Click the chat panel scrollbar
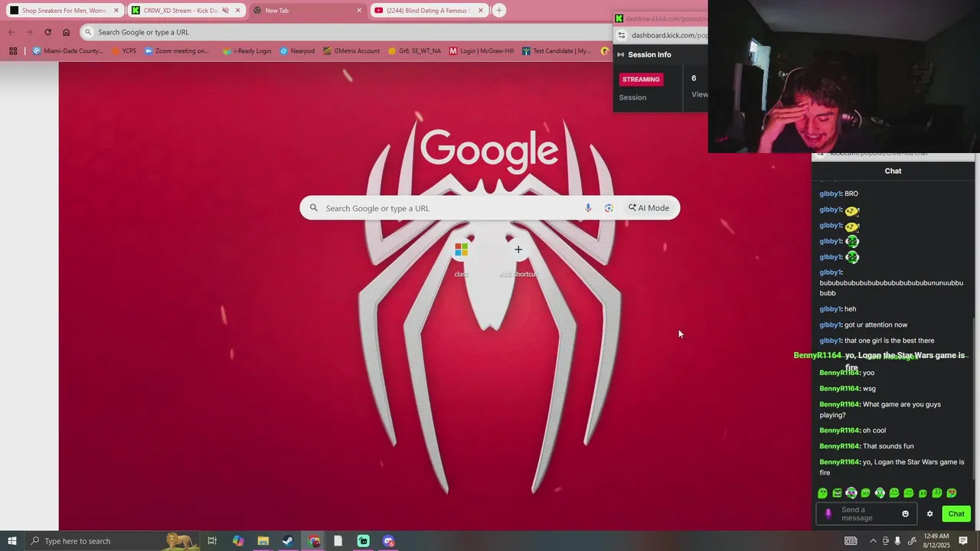This screenshot has width=980, height=551. (x=974, y=398)
